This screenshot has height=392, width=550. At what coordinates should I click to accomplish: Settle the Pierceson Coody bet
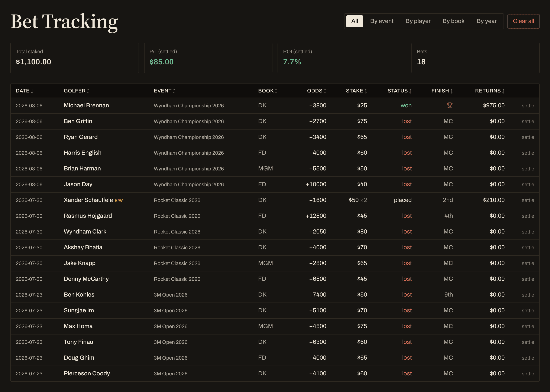[x=528, y=374]
